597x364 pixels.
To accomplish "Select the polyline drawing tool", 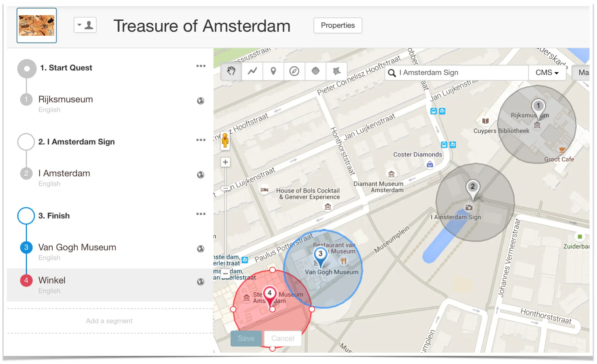I will 252,71.
